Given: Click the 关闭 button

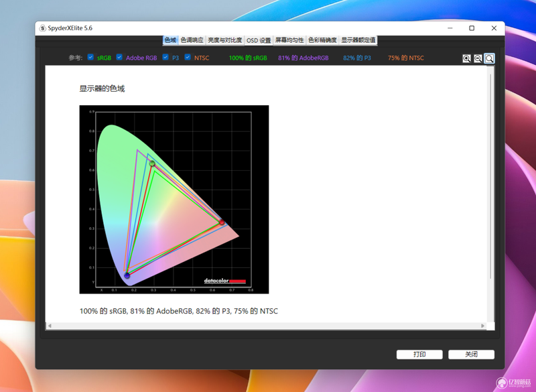Looking at the screenshot, I should [x=472, y=354].
